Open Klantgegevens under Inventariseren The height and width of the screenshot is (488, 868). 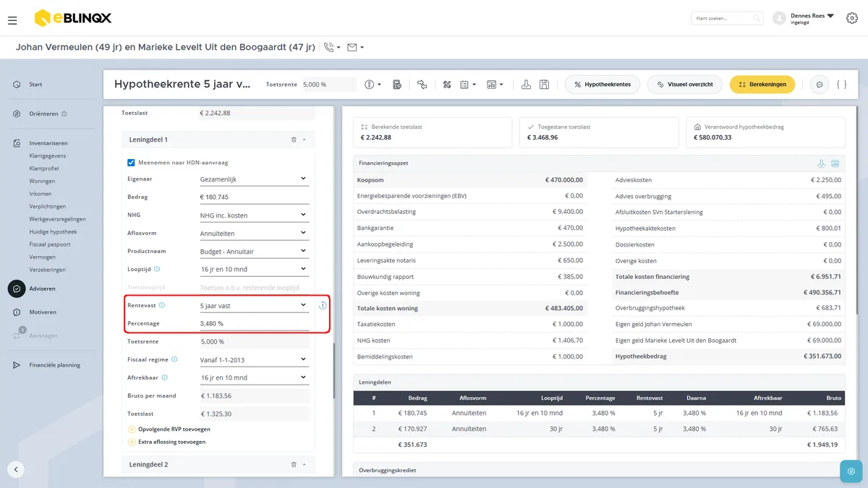pyautogui.click(x=47, y=155)
